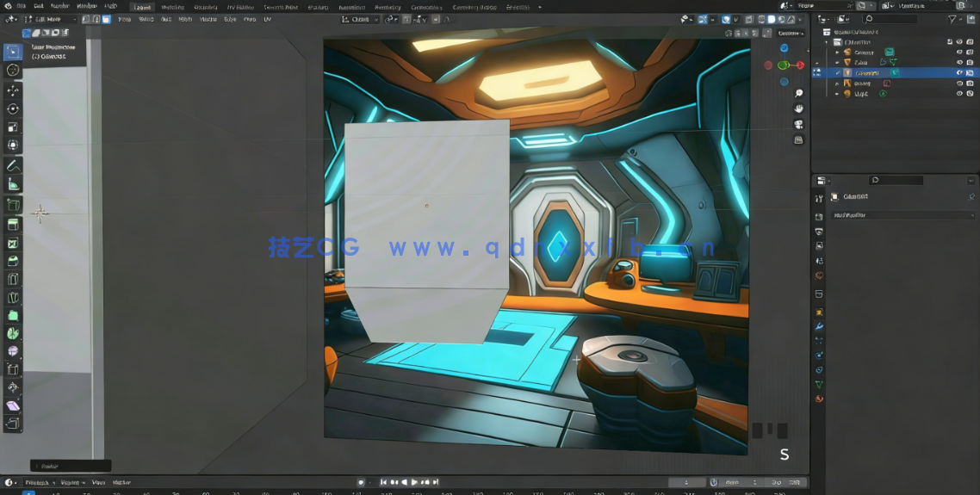This screenshot has height=495, width=980.
Task: Select the Select Box tool
Action: (x=13, y=52)
